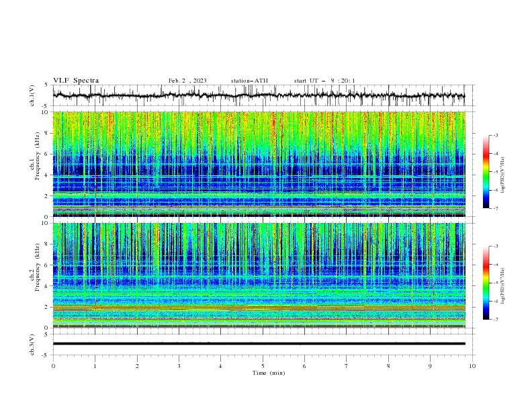
Task: Click the upper color bar '-3' label
Action: click(x=496, y=135)
